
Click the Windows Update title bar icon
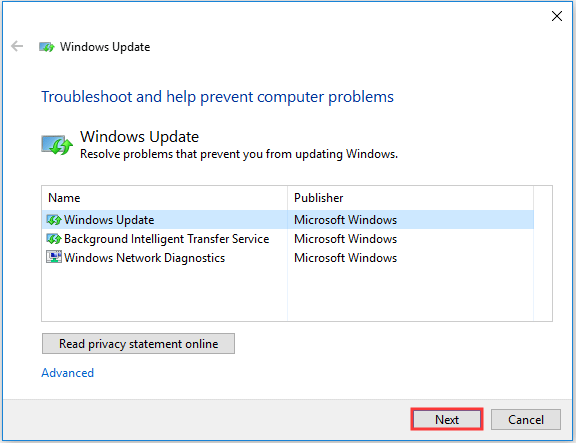tap(47, 47)
